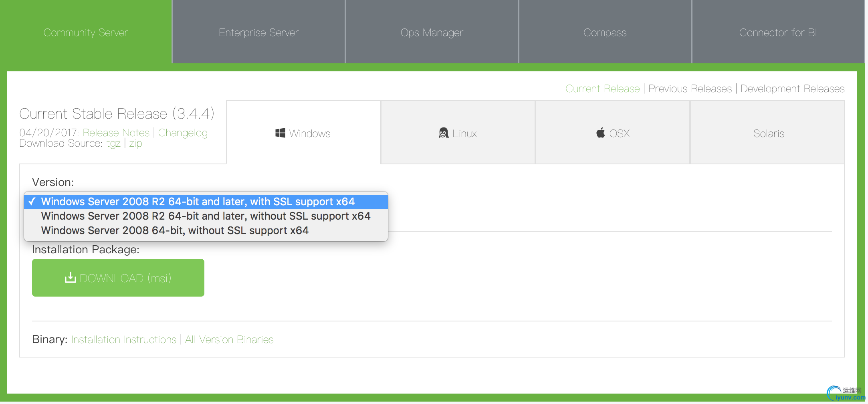Click the DOWNLOAD (msi) button

[118, 278]
